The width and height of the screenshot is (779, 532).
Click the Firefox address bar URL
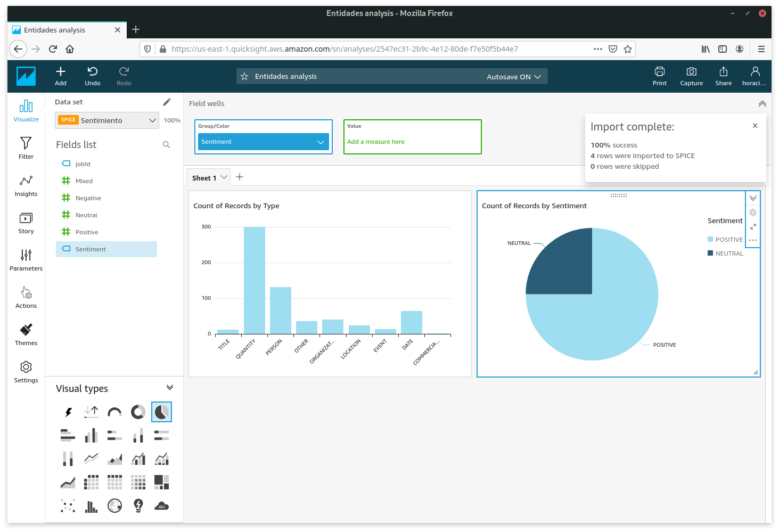pos(345,49)
